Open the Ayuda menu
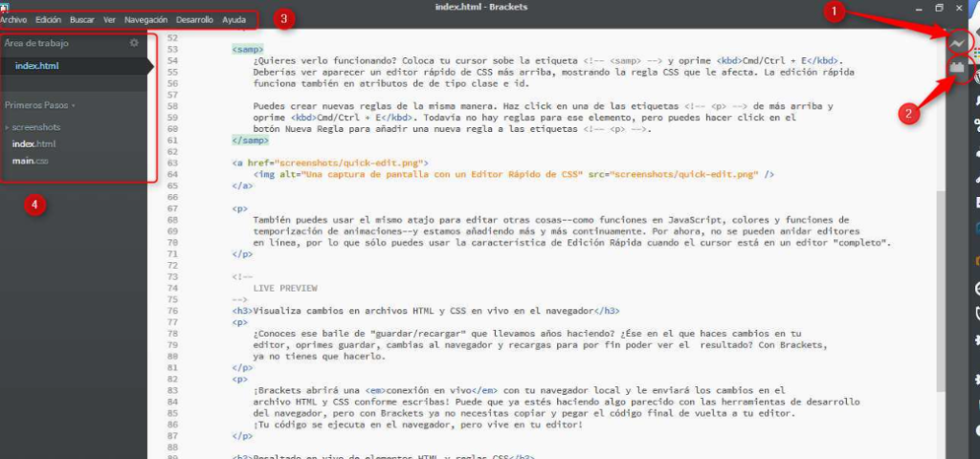 234,20
